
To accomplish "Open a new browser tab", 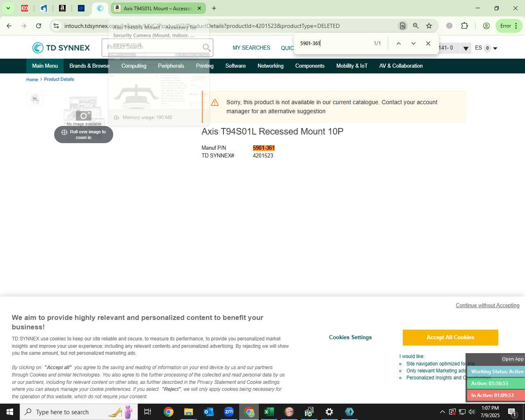I will (x=214, y=8).
